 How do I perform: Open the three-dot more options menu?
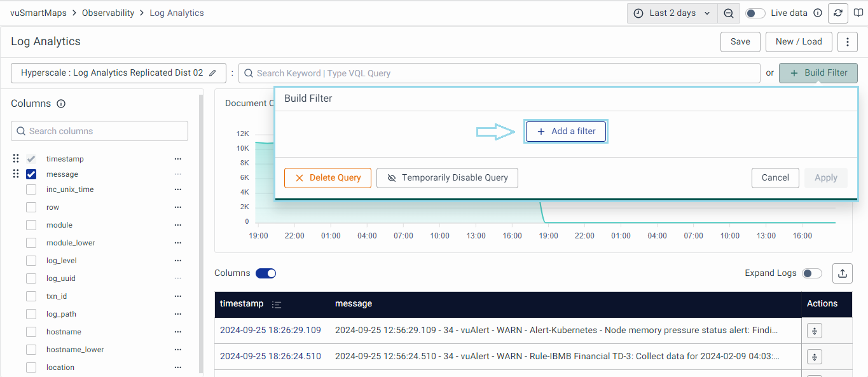pos(848,42)
